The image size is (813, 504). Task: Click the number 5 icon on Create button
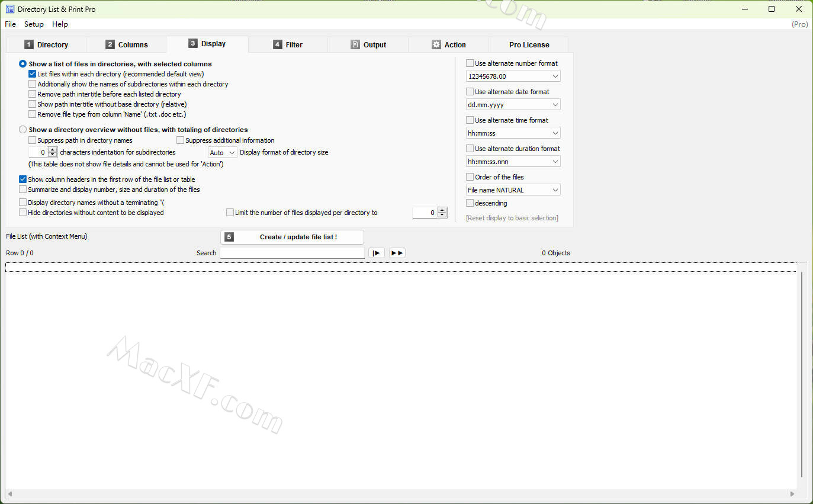coord(229,237)
